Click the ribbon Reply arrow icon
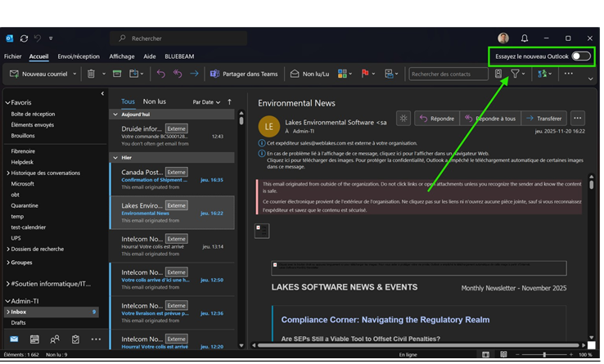 click(x=160, y=74)
